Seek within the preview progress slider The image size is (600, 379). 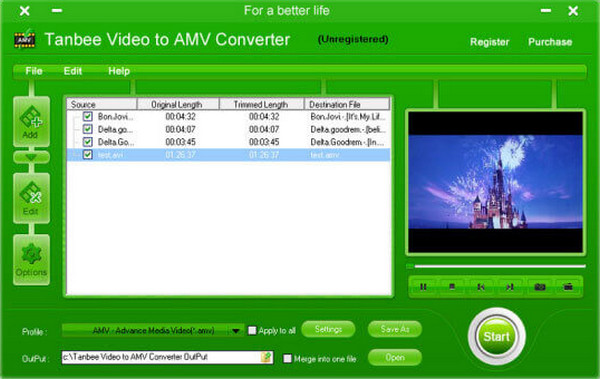tap(496, 266)
